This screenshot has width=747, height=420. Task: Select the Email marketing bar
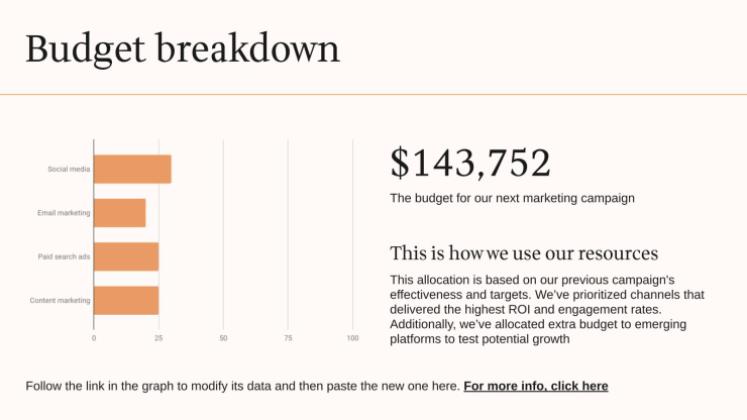tap(120, 213)
